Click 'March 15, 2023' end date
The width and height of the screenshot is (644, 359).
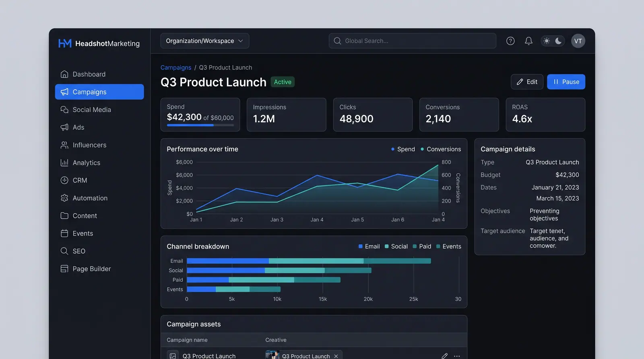point(557,198)
